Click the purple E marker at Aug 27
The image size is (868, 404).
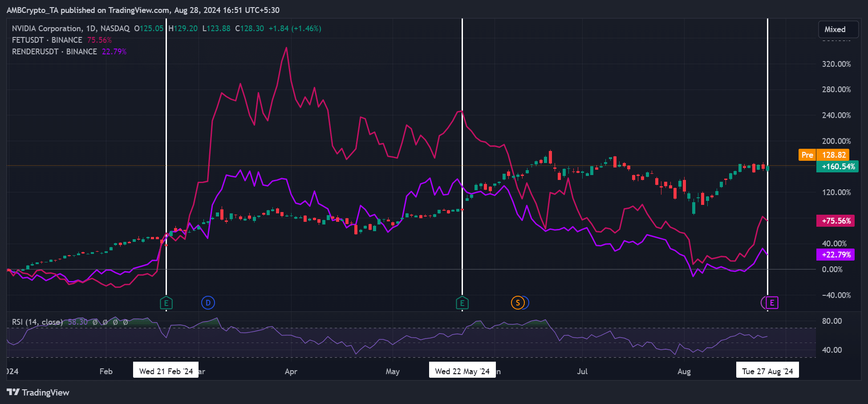772,303
